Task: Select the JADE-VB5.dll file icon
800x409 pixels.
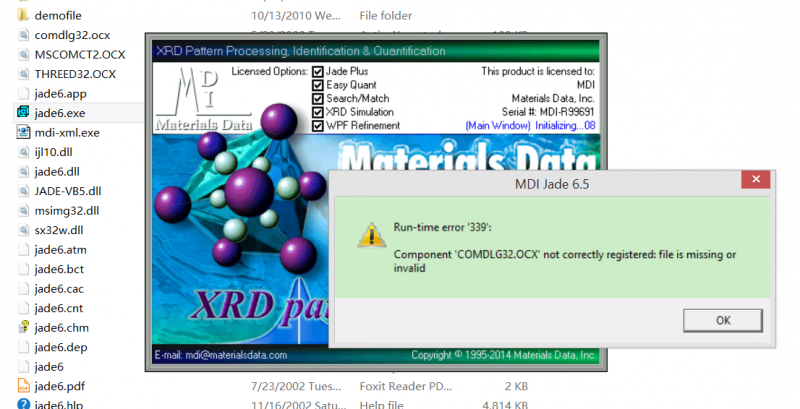Action: pyautogui.click(x=23, y=191)
